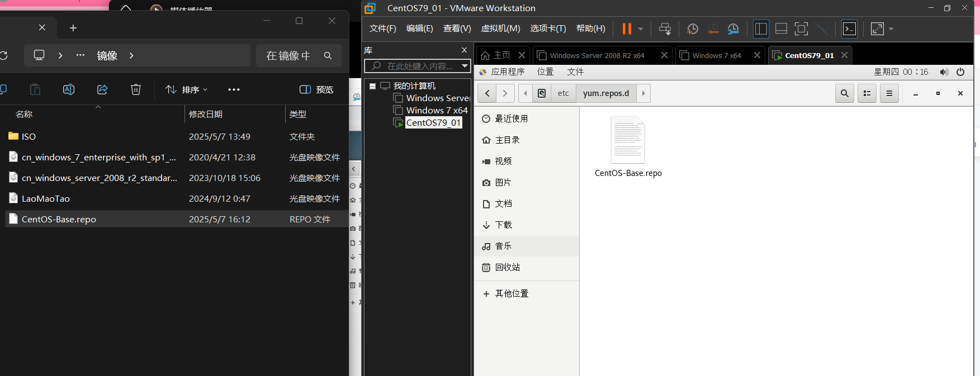Toggle the 预览 preview pane in Explorer
980x376 pixels.
(316, 89)
